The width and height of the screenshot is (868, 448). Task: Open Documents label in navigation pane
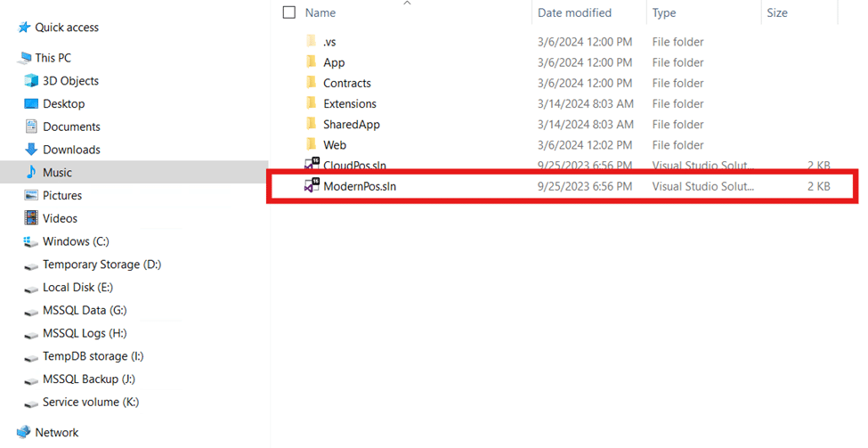[x=71, y=126]
